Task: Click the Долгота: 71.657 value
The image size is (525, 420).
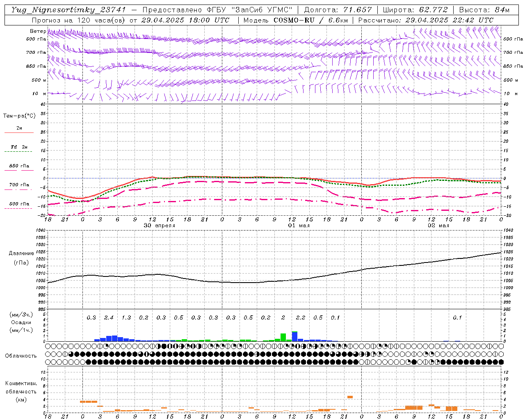Action: click(338, 10)
